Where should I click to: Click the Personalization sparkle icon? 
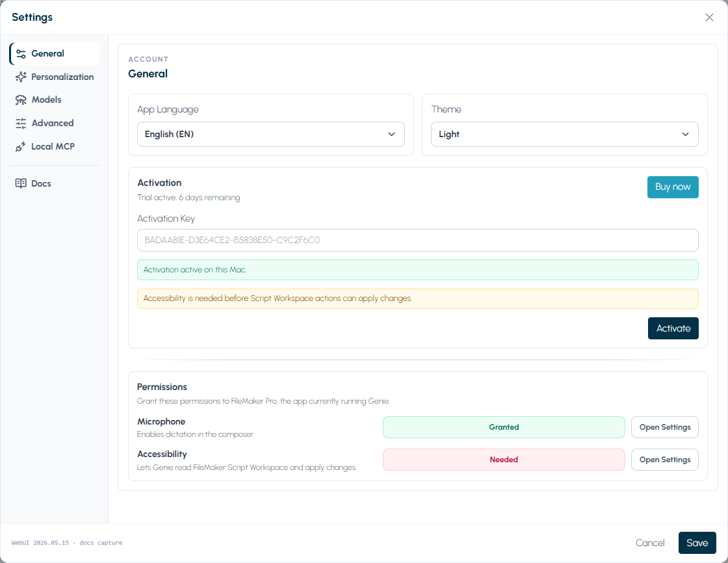21,77
